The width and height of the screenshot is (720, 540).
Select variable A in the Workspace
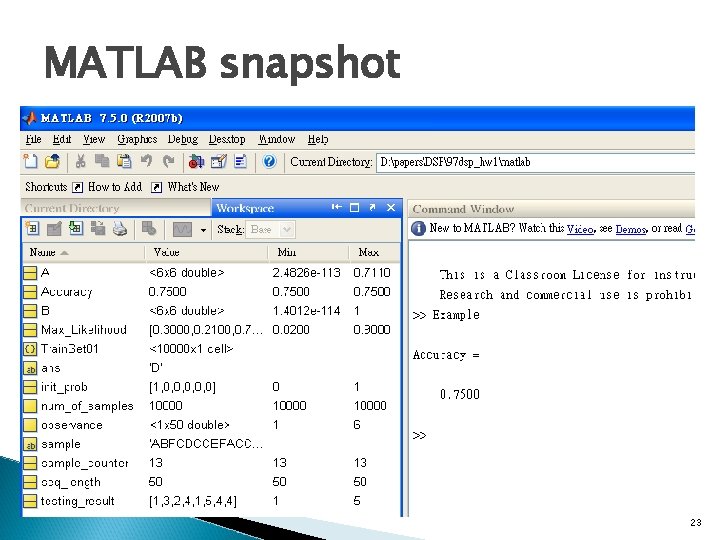211,273
